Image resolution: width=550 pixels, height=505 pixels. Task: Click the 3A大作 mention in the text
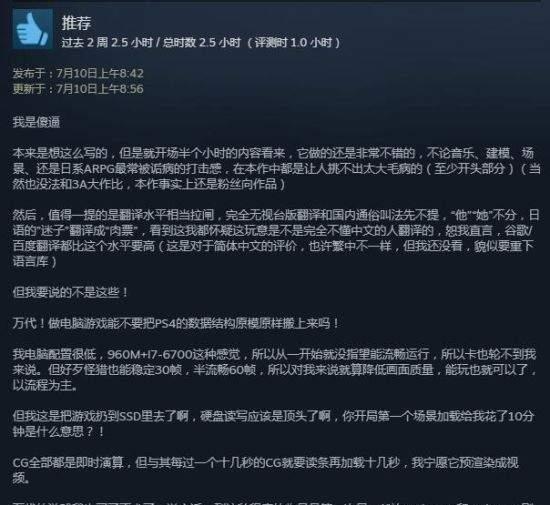(86, 184)
